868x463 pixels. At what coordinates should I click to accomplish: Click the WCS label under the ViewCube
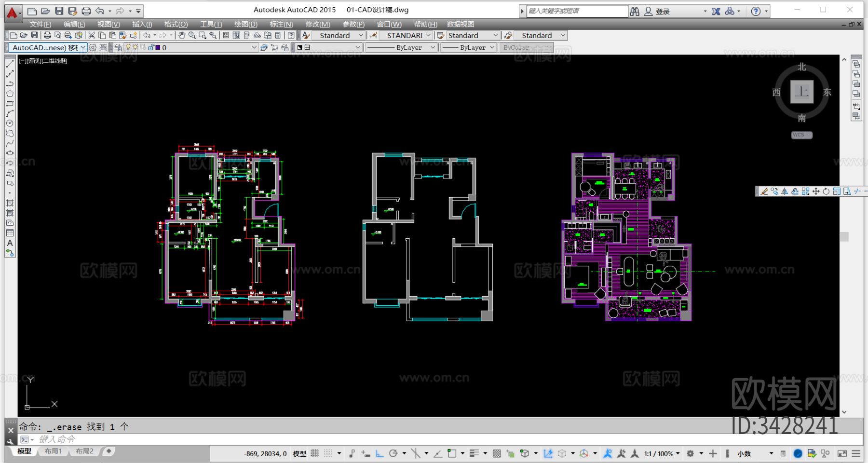tap(801, 135)
